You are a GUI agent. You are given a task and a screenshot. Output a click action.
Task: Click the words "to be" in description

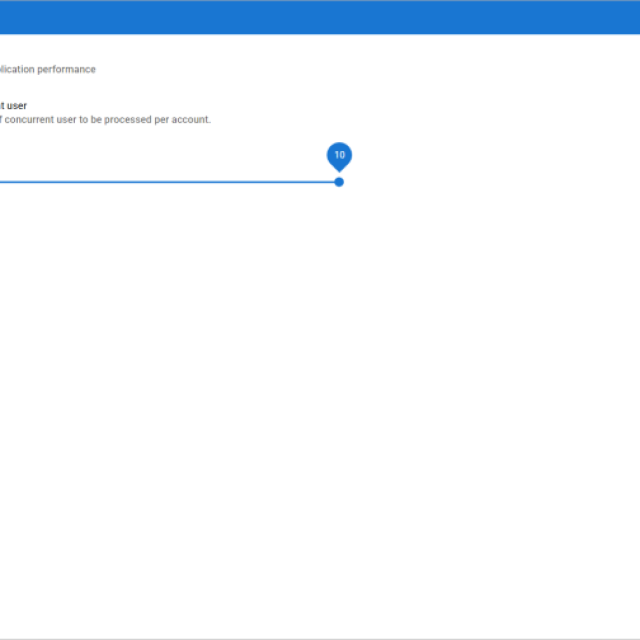[x=95, y=119]
